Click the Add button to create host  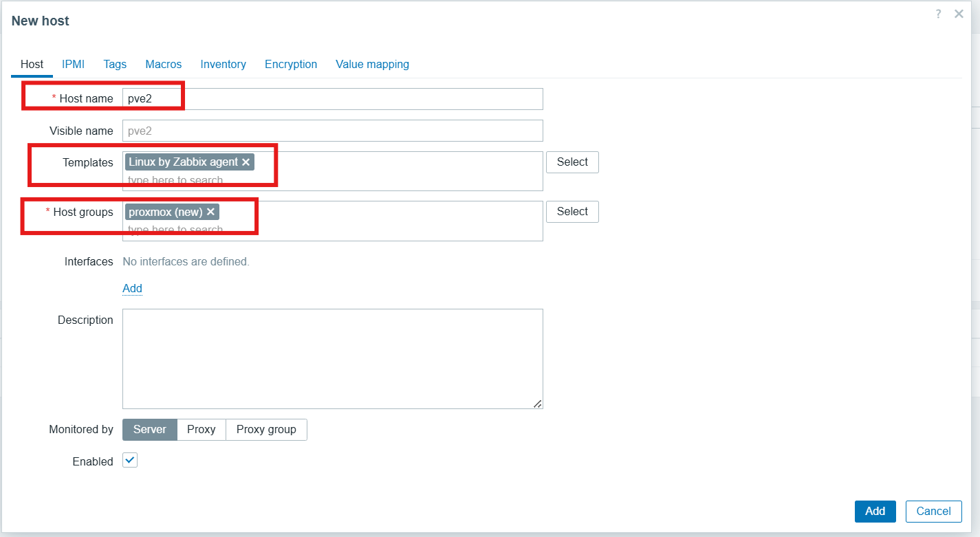[875, 511]
